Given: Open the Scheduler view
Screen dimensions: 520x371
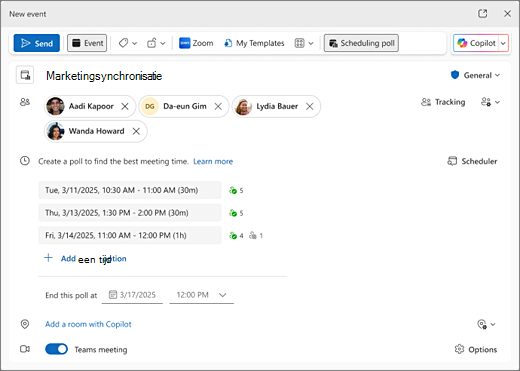Looking at the screenshot, I should (472, 161).
